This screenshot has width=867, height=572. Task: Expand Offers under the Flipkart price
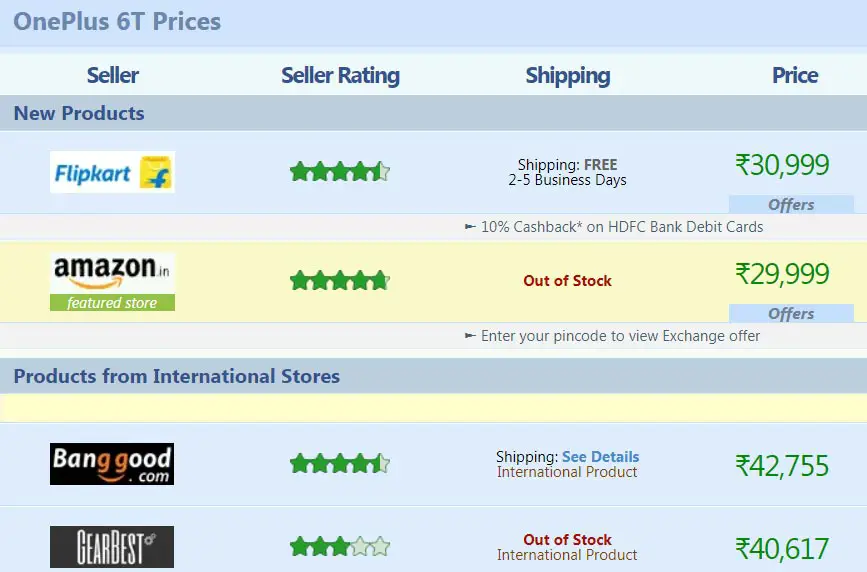791,205
